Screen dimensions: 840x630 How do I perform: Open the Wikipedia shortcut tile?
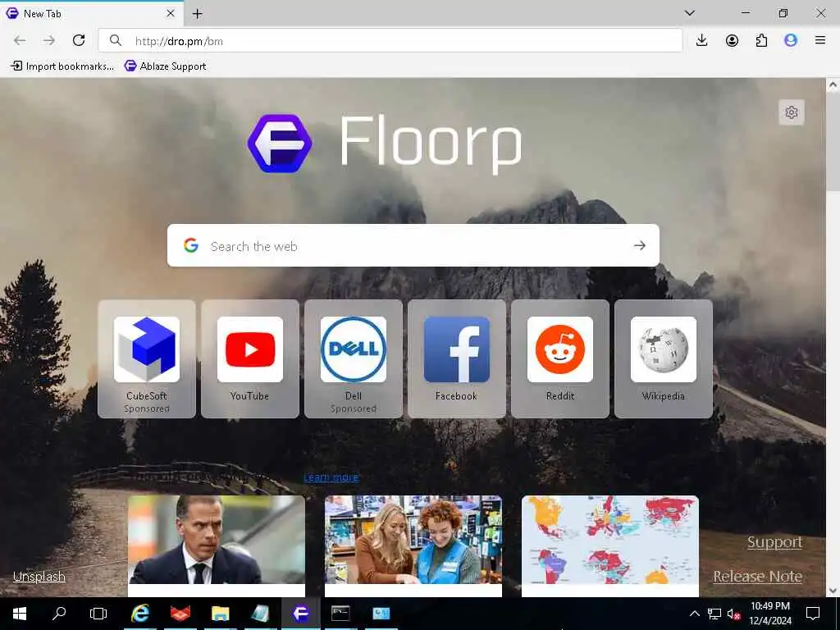(664, 358)
